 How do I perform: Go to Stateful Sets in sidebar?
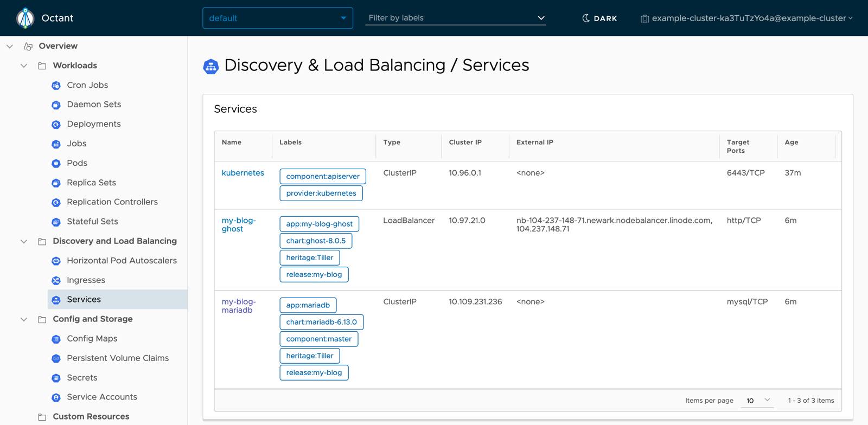pos(92,221)
